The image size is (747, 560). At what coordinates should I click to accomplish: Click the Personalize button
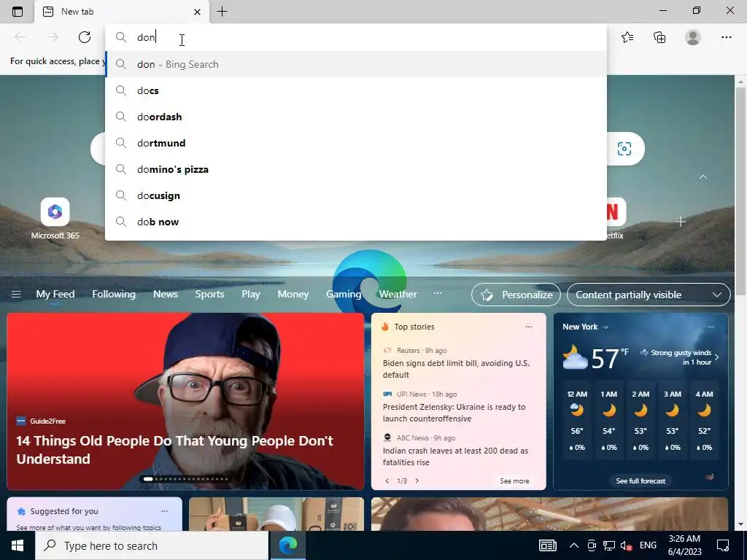[516, 295]
